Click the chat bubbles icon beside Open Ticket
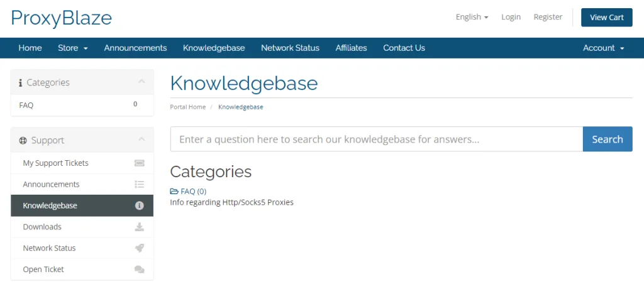This screenshot has width=644, height=289. (139, 270)
